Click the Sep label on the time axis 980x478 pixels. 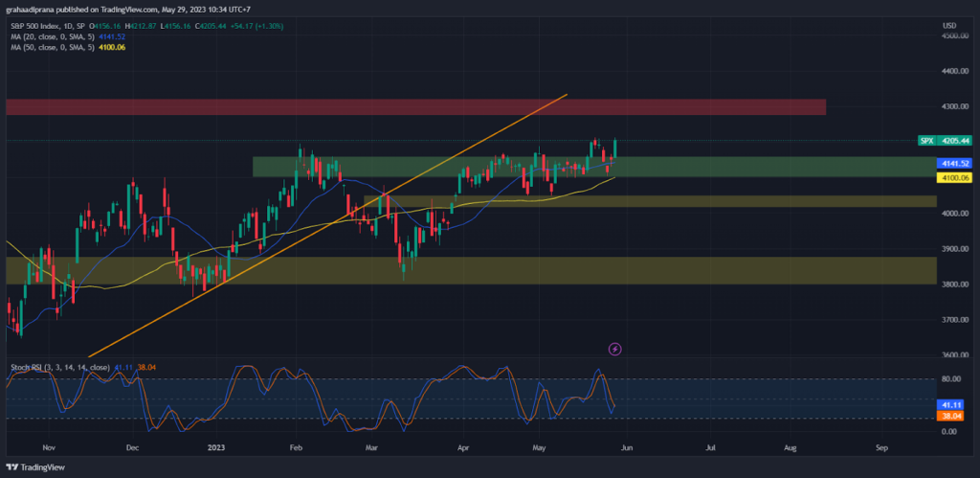881,448
